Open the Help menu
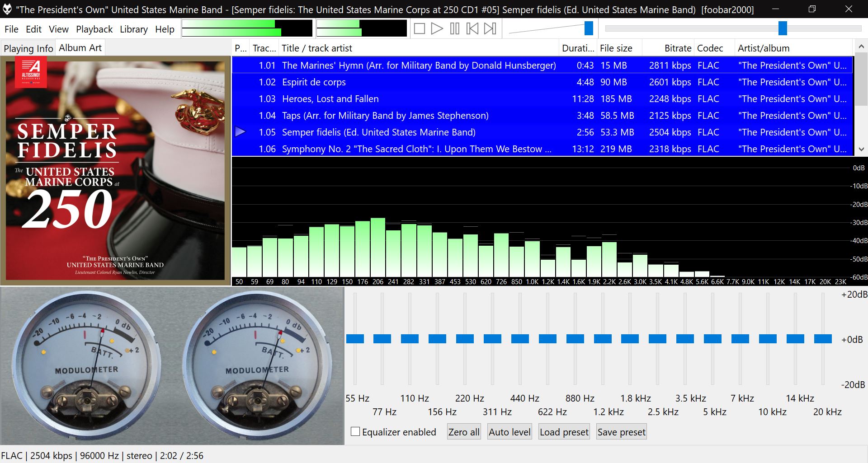Image resolution: width=868 pixels, height=463 pixels. [165, 29]
